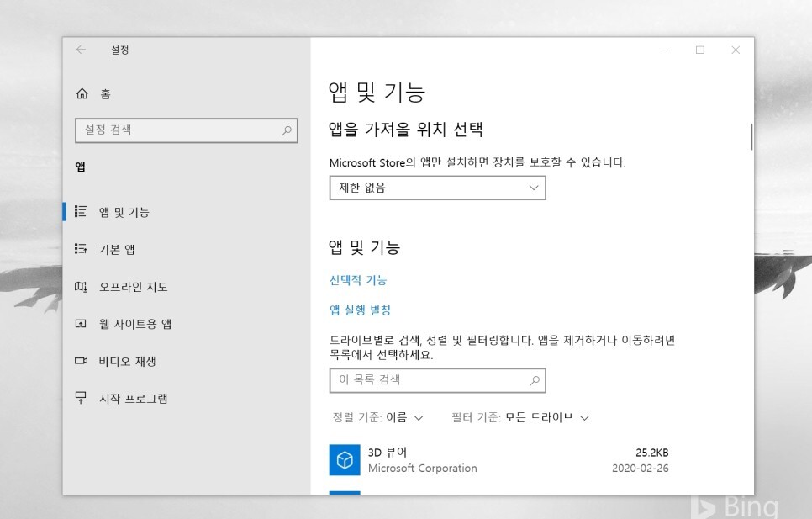
Task: Click the back arrow in Settings
Action: click(x=81, y=50)
